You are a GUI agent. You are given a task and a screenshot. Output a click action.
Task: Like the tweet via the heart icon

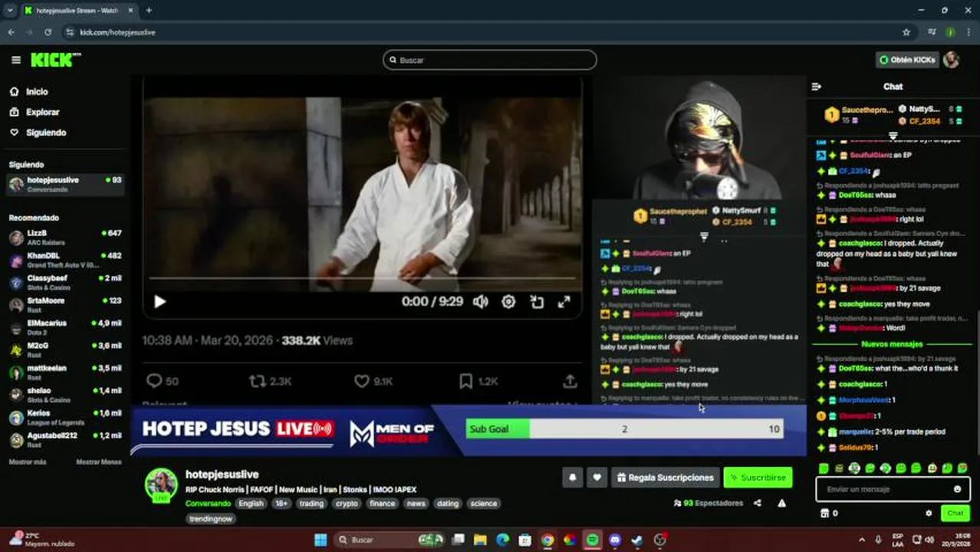(362, 381)
